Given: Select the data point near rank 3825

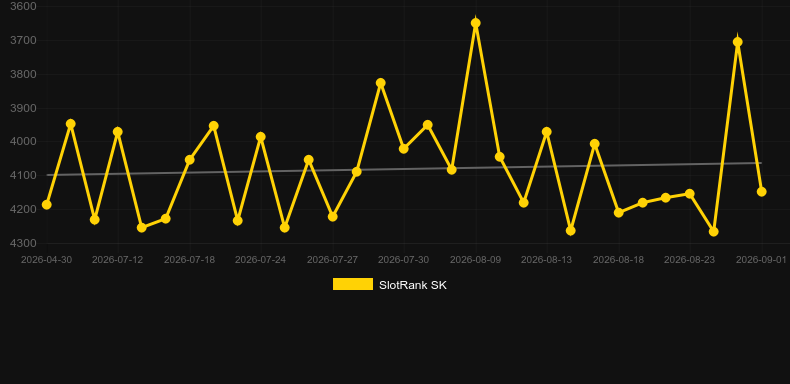Looking at the screenshot, I should click(381, 83).
